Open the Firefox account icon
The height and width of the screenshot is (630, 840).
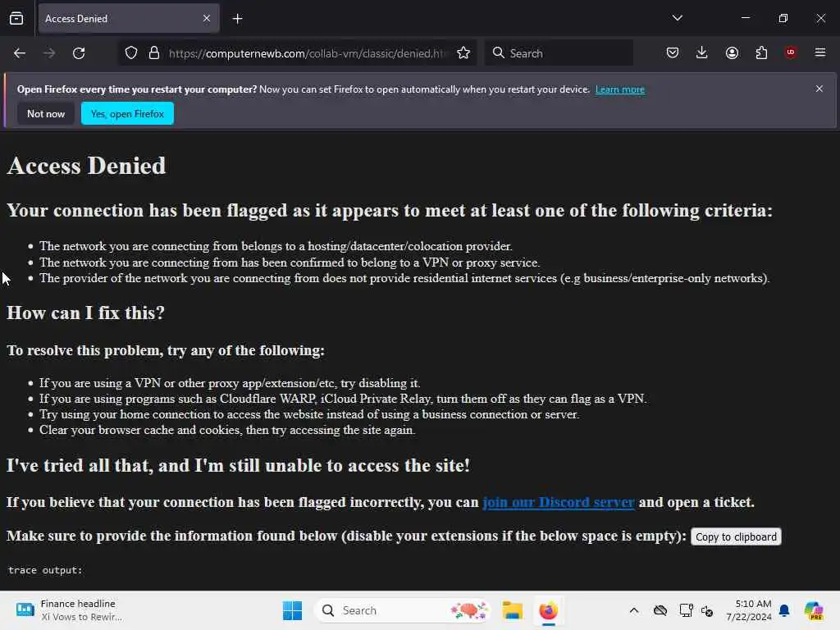point(732,52)
